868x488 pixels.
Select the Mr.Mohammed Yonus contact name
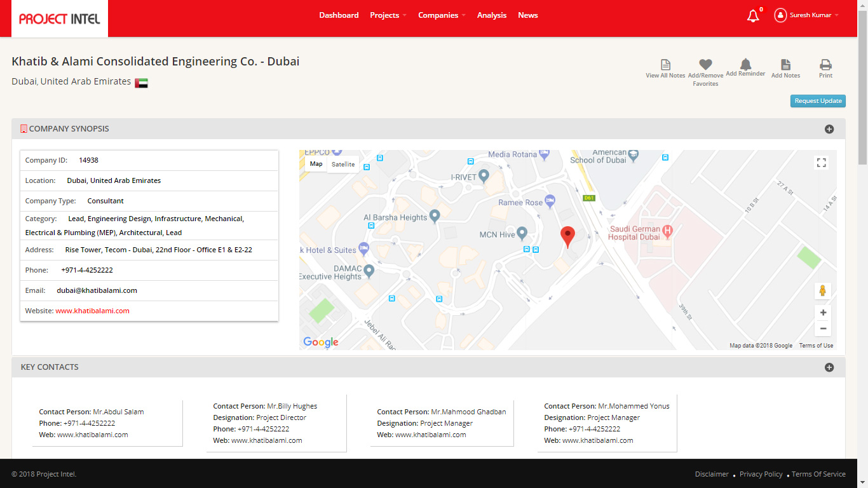pyautogui.click(x=634, y=406)
